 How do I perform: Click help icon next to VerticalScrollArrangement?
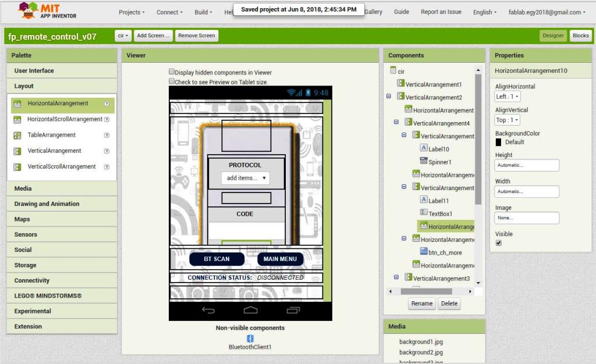(x=107, y=167)
